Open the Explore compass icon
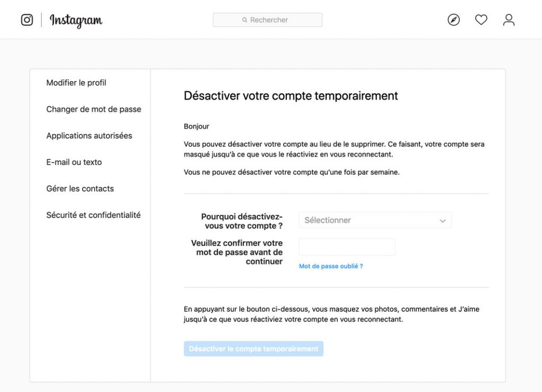Viewport: 542px width, 392px height. point(454,20)
